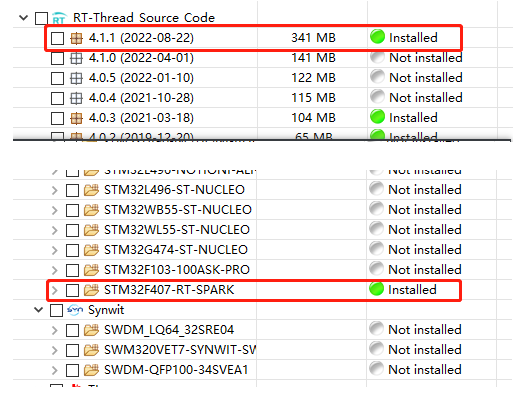Expand the STM32F407-RT-SPARK node
Viewport: 527px width, 399px height.
tap(54, 290)
